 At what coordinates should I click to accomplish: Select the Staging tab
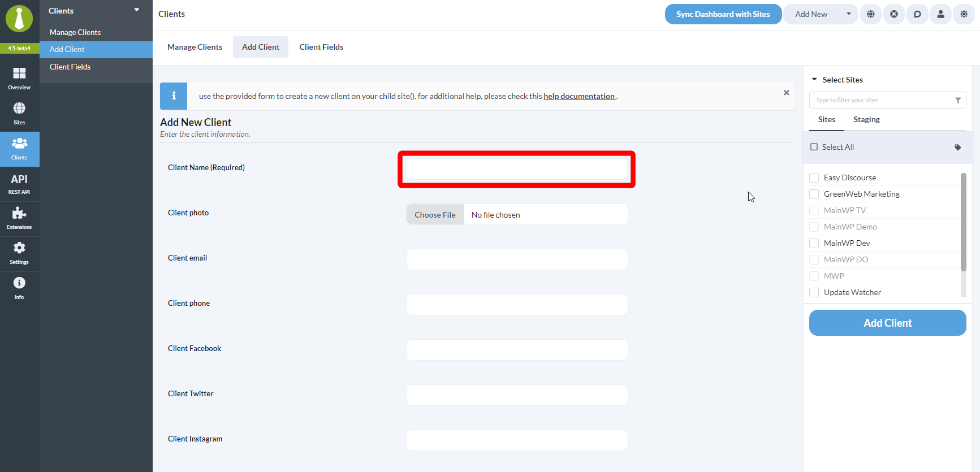pos(866,119)
